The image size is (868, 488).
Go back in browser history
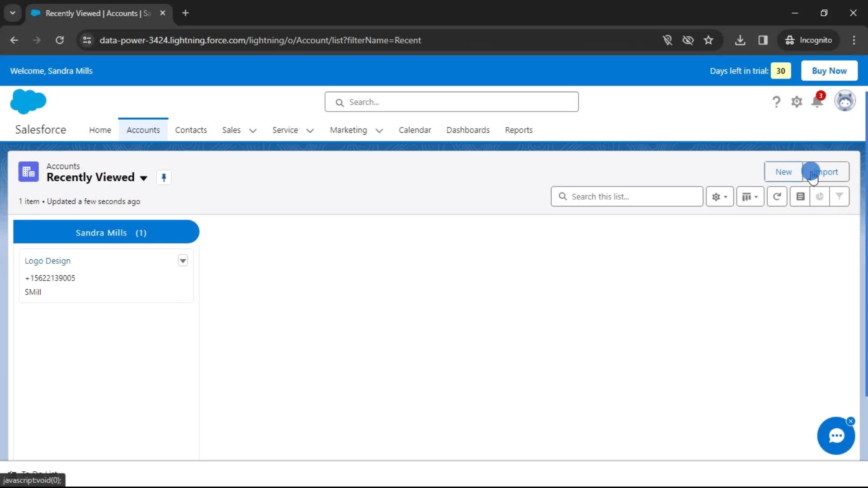(14, 40)
